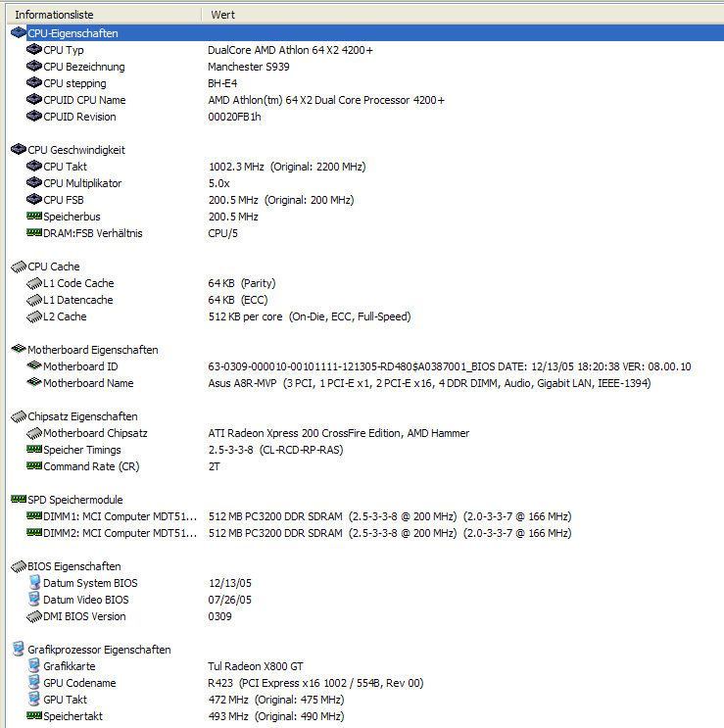Click value '2.5-3-3-8 (CL-RCD-RP-RAS)'

point(275,450)
